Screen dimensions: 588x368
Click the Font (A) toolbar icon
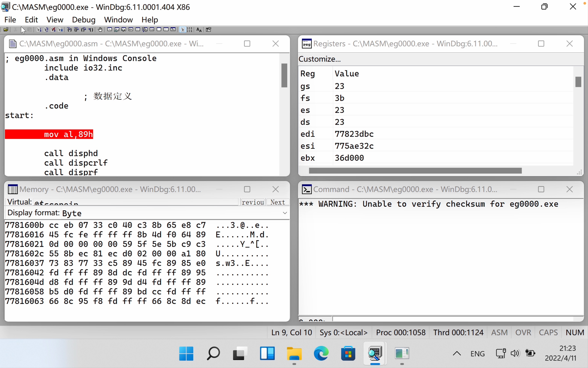coord(199,29)
